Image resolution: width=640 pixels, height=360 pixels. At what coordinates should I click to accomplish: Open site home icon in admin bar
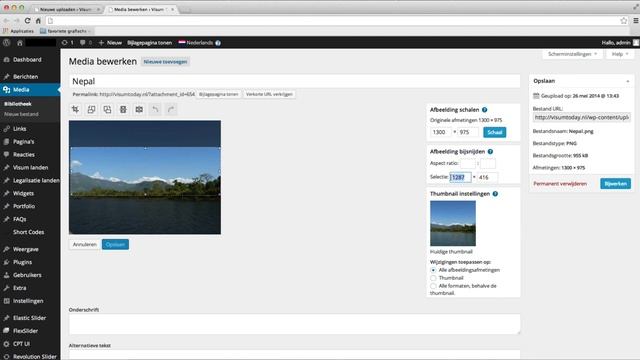(x=19, y=42)
